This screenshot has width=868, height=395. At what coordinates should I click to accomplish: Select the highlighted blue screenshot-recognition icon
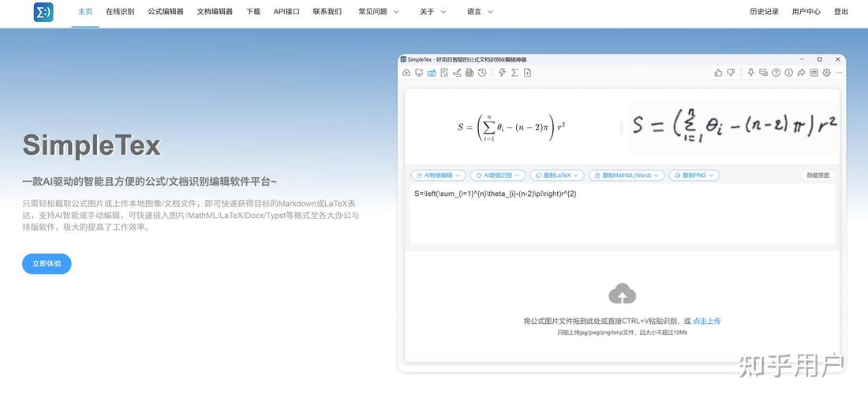[x=431, y=73]
